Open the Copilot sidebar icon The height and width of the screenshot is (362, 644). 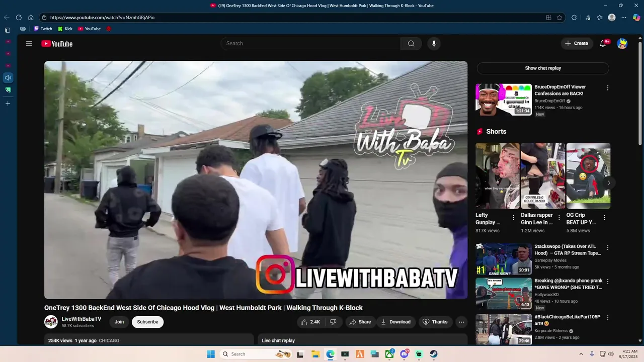point(636,17)
